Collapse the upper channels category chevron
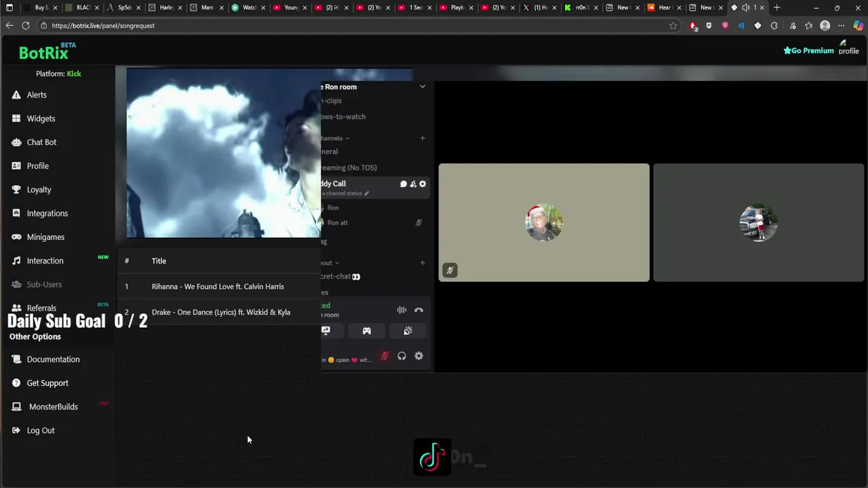This screenshot has width=868, height=488. [x=347, y=138]
